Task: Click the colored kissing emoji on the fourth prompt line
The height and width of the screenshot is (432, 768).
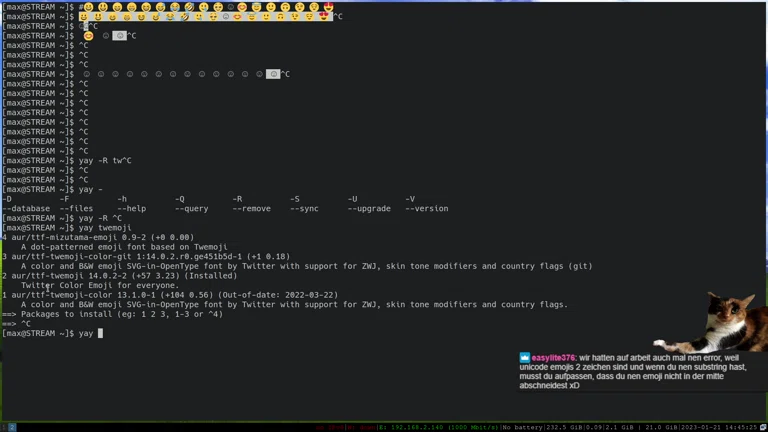Action: click(x=88, y=36)
